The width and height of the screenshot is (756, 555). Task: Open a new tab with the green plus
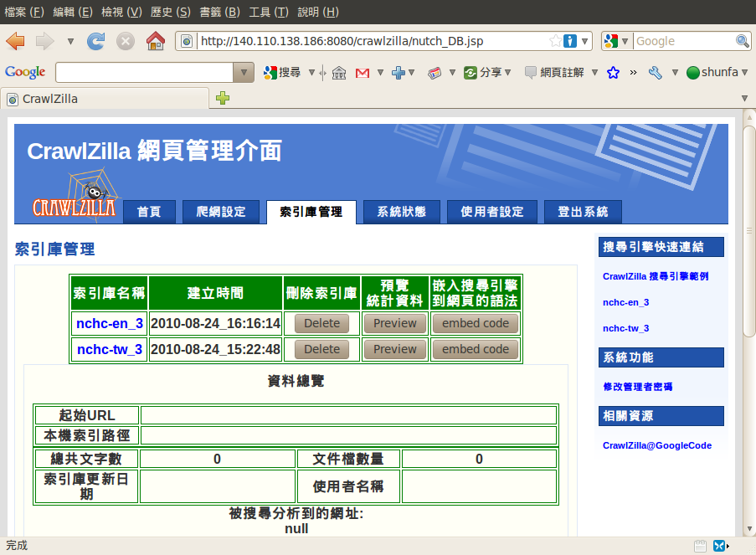(223, 99)
